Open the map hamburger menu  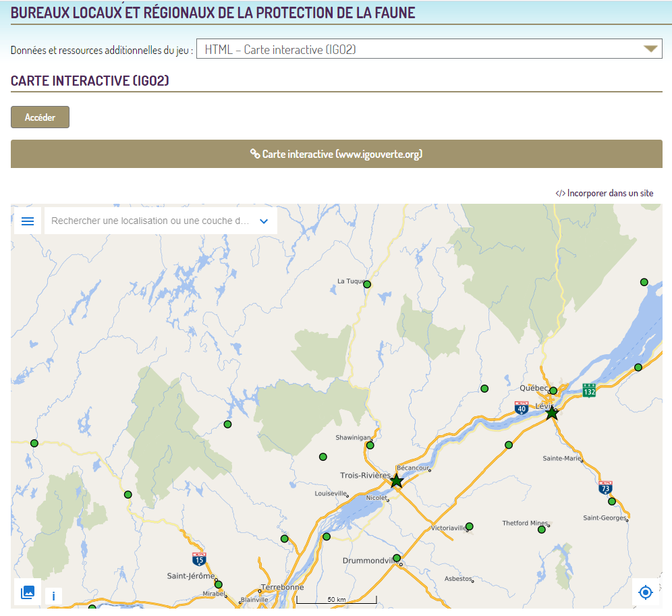[28, 221]
